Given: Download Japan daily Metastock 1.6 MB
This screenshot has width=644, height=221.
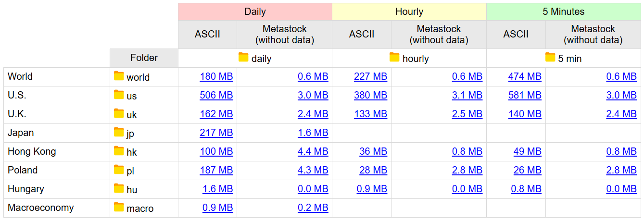Looking at the screenshot, I should 313,133.
